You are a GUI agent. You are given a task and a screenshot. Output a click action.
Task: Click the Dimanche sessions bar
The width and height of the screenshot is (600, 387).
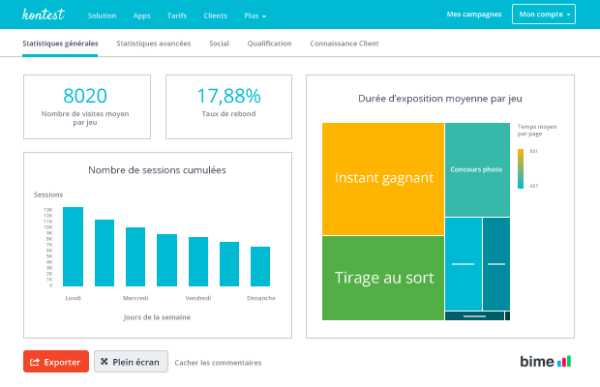pyautogui.click(x=260, y=266)
